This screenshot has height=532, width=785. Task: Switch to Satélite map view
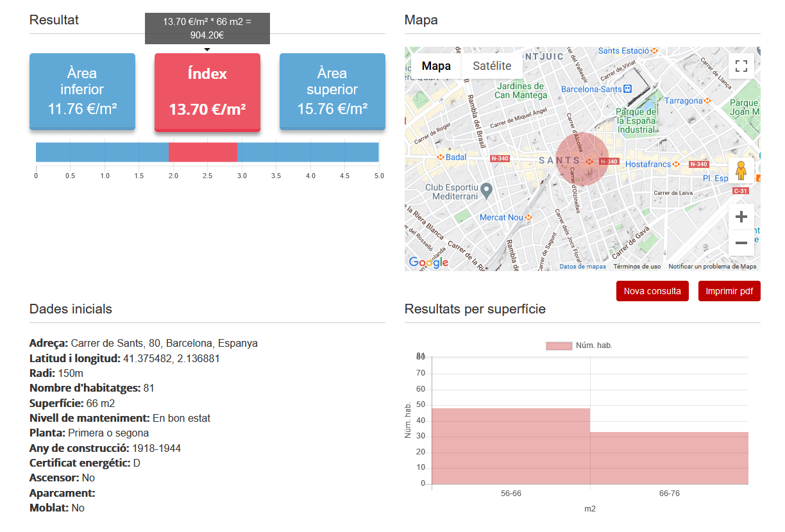pyautogui.click(x=492, y=66)
